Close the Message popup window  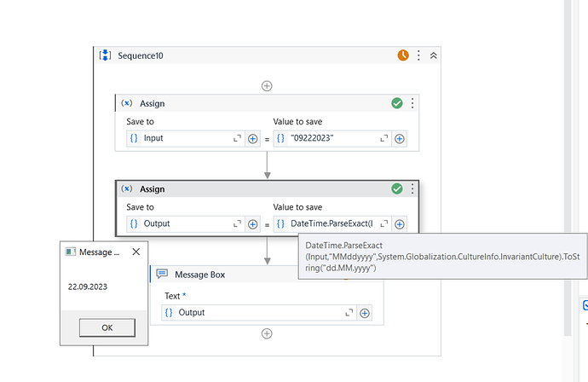click(135, 252)
